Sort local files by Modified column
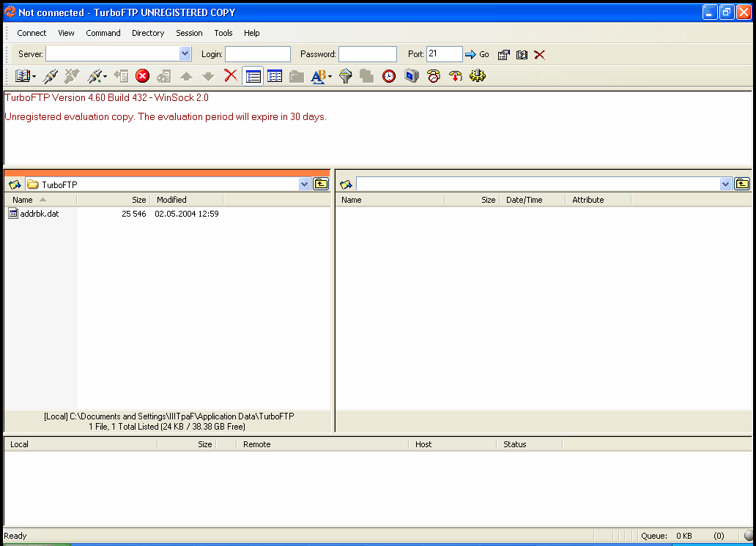This screenshot has width=756, height=546. 187,200
